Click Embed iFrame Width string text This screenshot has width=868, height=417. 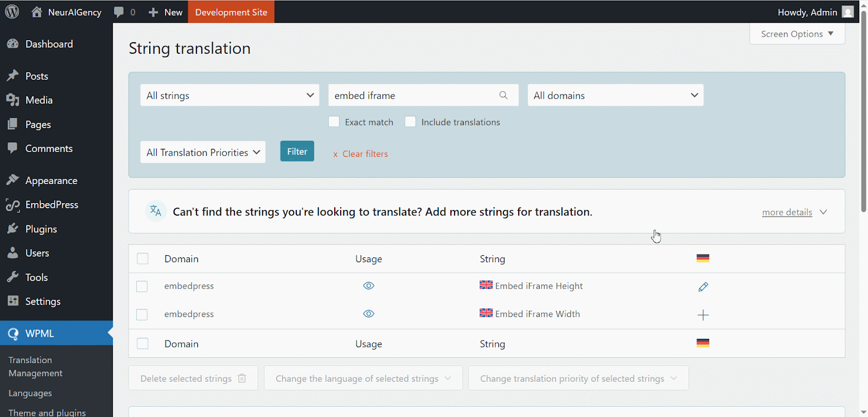point(538,314)
